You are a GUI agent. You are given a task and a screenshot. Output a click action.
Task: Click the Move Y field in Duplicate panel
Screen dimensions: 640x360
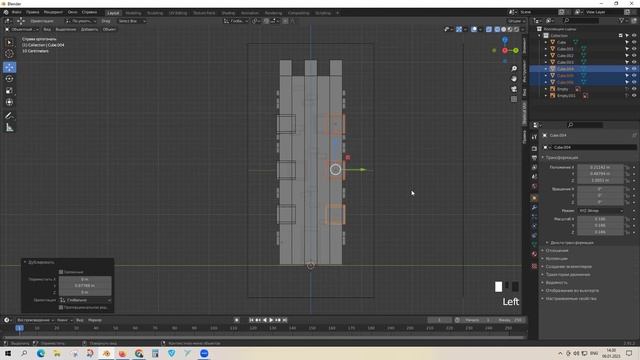click(x=85, y=286)
